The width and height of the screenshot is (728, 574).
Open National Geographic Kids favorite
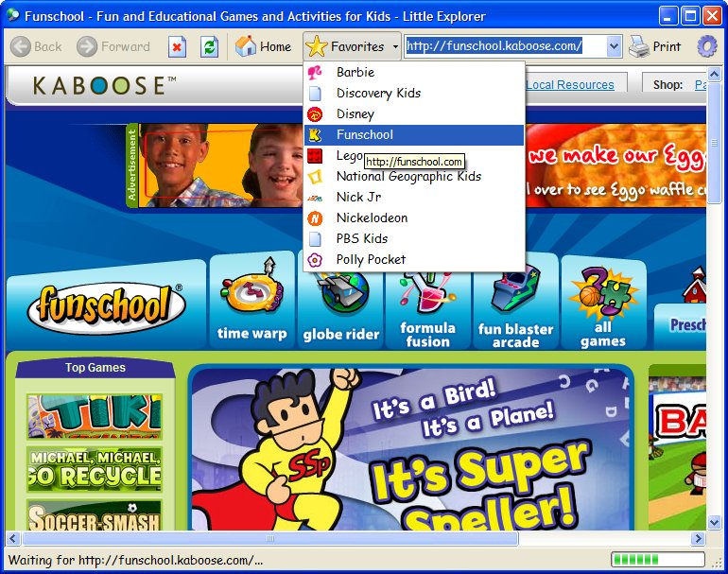pyautogui.click(x=408, y=176)
